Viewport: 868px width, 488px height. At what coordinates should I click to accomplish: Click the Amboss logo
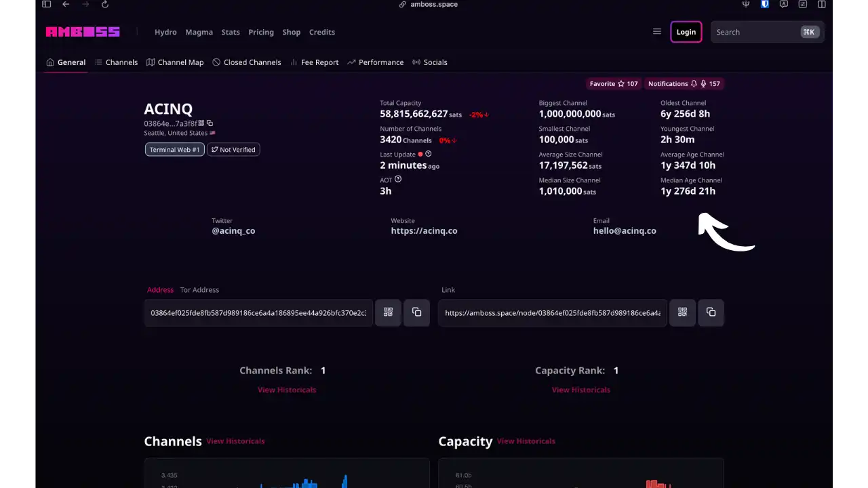[83, 32]
